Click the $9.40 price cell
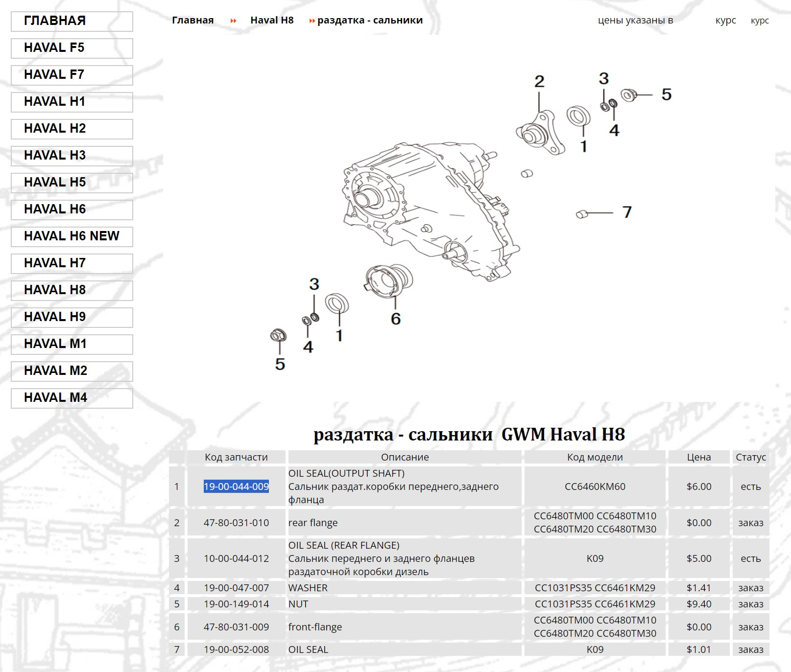This screenshot has width=791, height=672. (x=699, y=604)
